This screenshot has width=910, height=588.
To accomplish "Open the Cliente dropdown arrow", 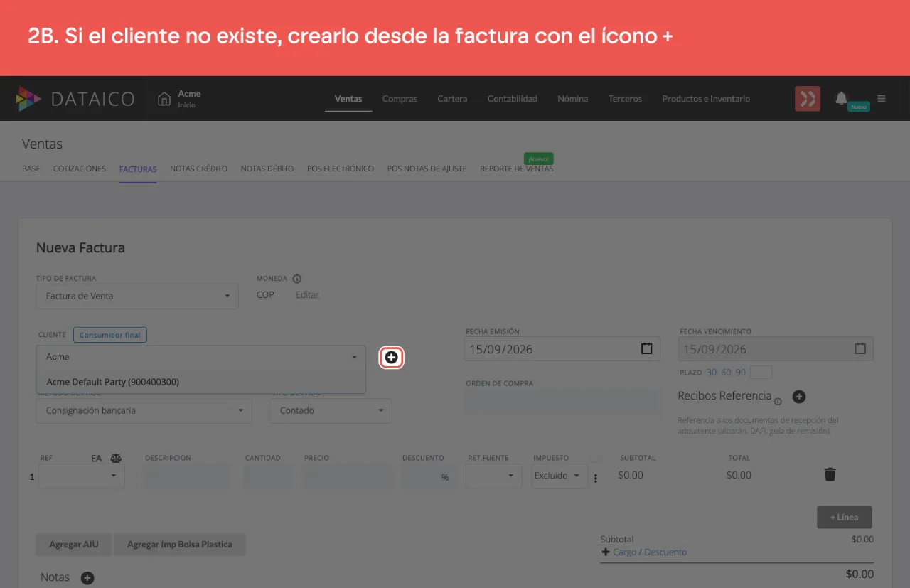I will tap(354, 357).
